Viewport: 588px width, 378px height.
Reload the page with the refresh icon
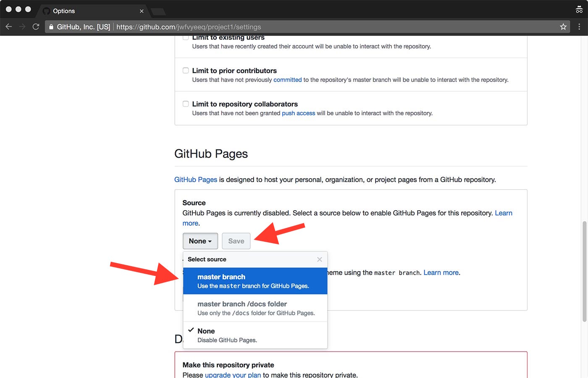(36, 27)
